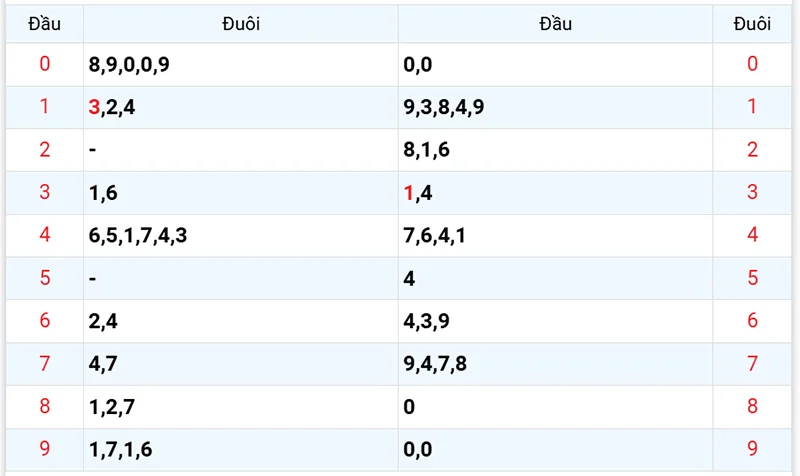
Task: Click the cell showing 6,5,1,7,4,3
Action: (138, 236)
